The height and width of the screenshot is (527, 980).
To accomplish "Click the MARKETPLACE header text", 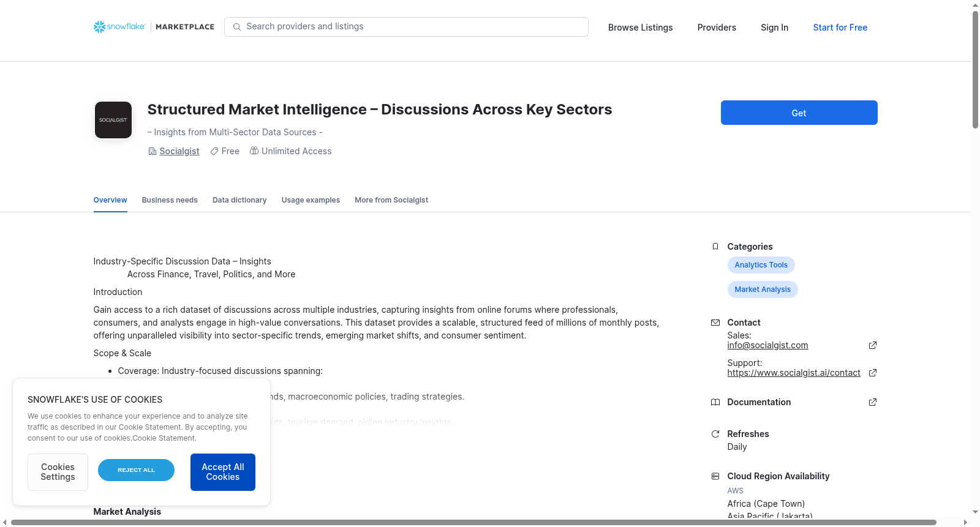I will point(185,27).
